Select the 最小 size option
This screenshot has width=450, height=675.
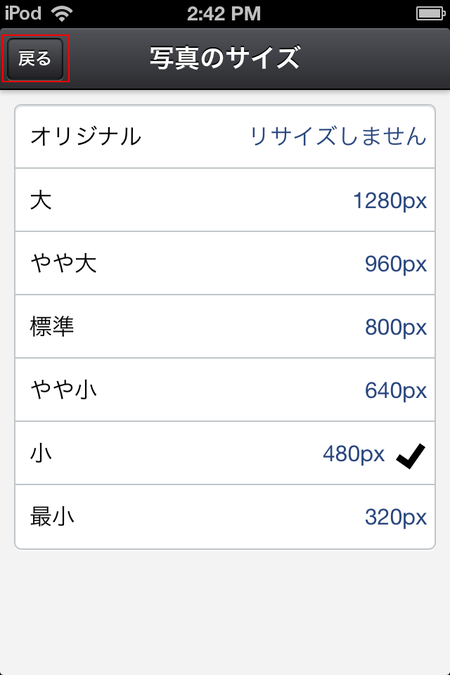225,517
